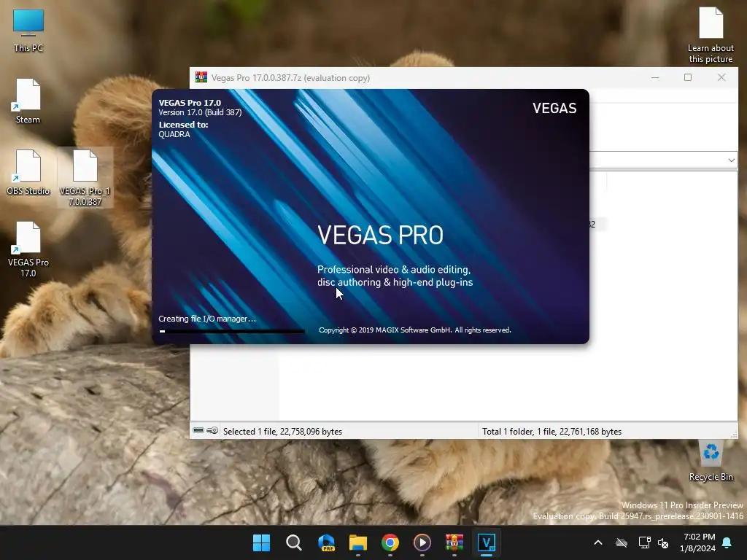The width and height of the screenshot is (747, 560).
Task: Open File Explorer from taskbar
Action: pos(357,542)
